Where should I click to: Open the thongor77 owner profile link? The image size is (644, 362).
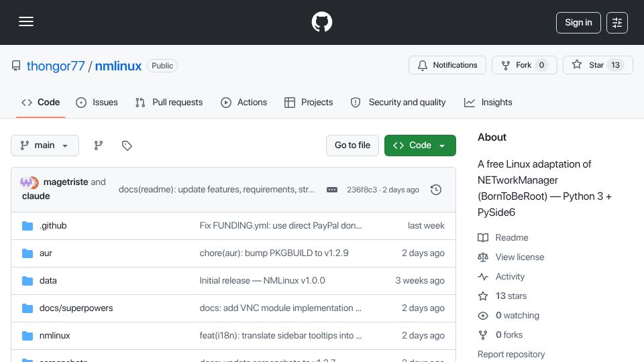coord(56,66)
